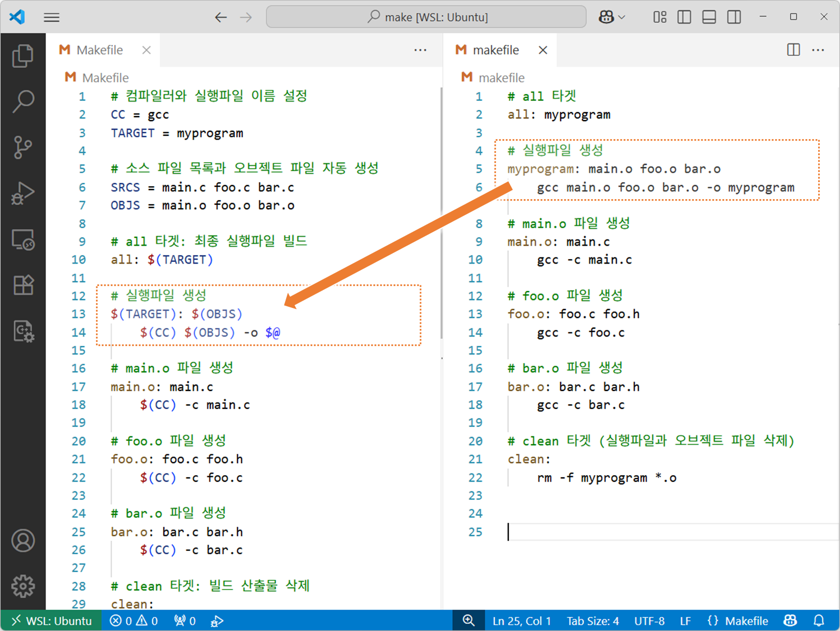Click the hamburger application menu icon
840x631 pixels.
tap(52, 17)
